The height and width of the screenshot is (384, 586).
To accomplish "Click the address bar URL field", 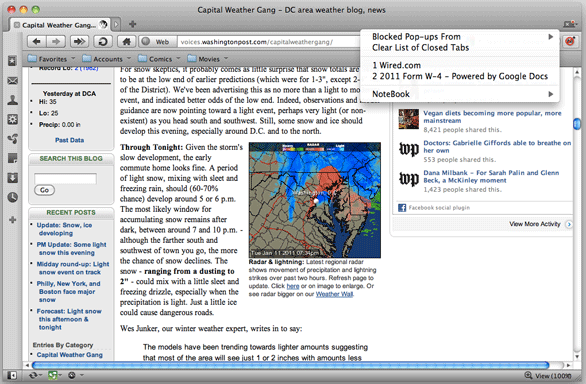I will 269,42.
